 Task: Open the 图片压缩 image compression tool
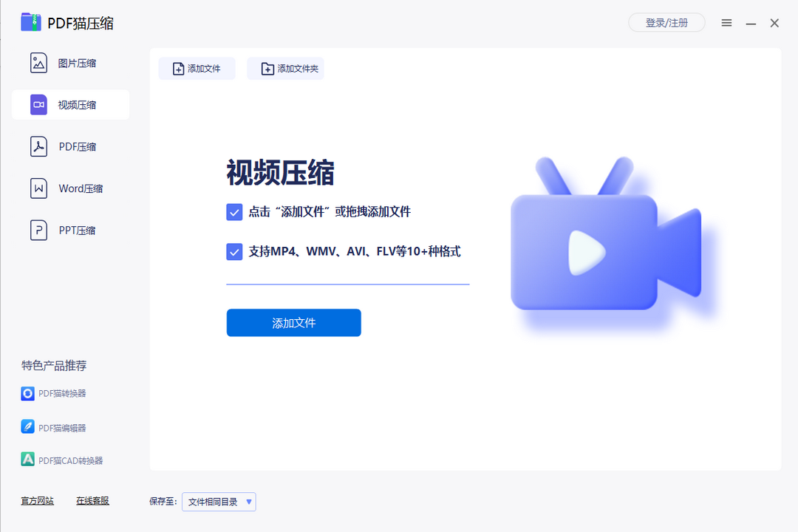click(70, 63)
